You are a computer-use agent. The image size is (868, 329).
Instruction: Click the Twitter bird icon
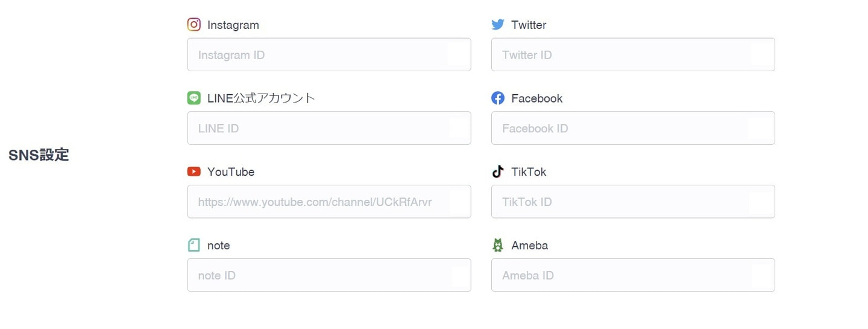click(x=497, y=25)
